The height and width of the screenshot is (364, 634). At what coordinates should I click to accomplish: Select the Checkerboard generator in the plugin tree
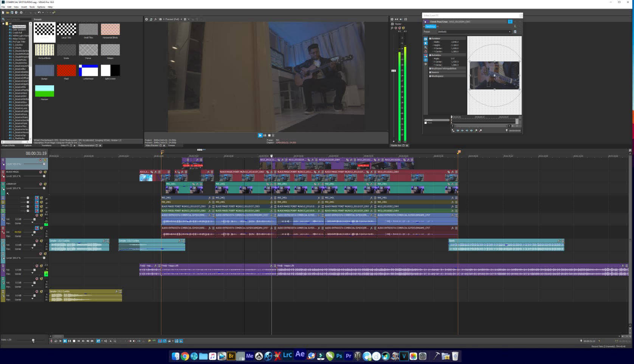19,27
